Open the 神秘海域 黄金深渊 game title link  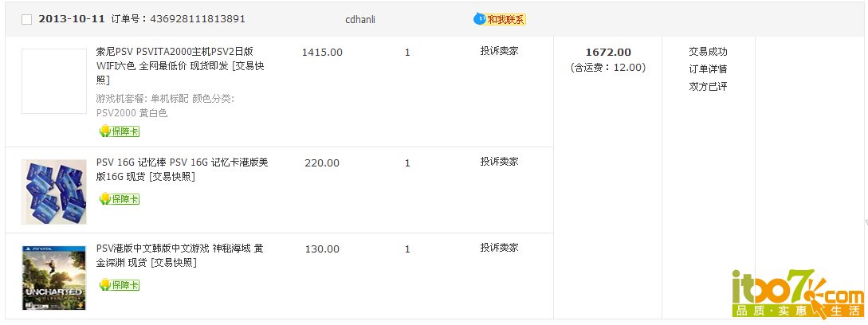coord(180,255)
